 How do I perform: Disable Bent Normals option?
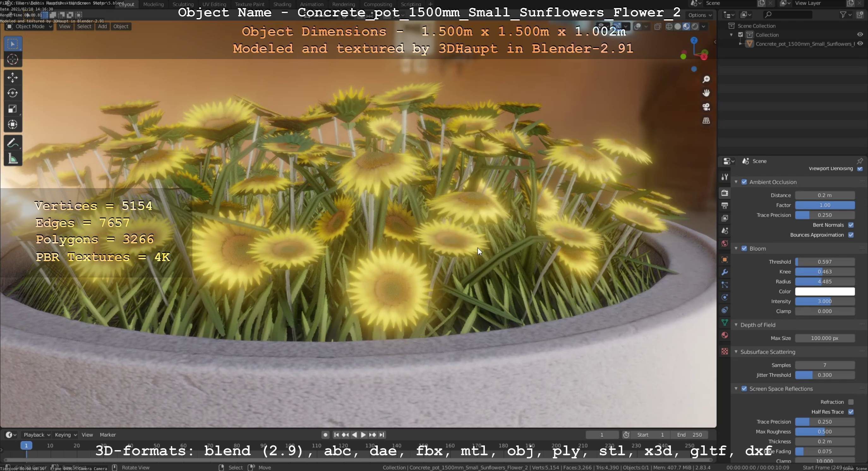tap(851, 225)
